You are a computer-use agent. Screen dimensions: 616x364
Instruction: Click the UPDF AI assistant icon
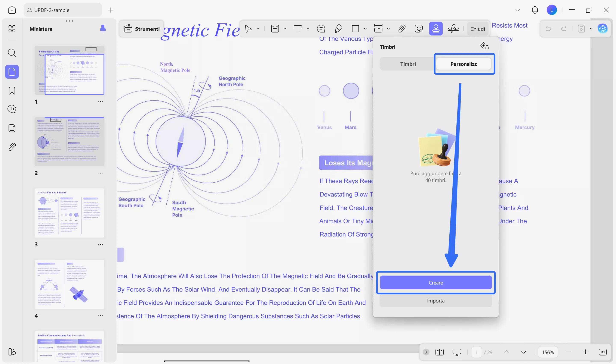click(602, 29)
